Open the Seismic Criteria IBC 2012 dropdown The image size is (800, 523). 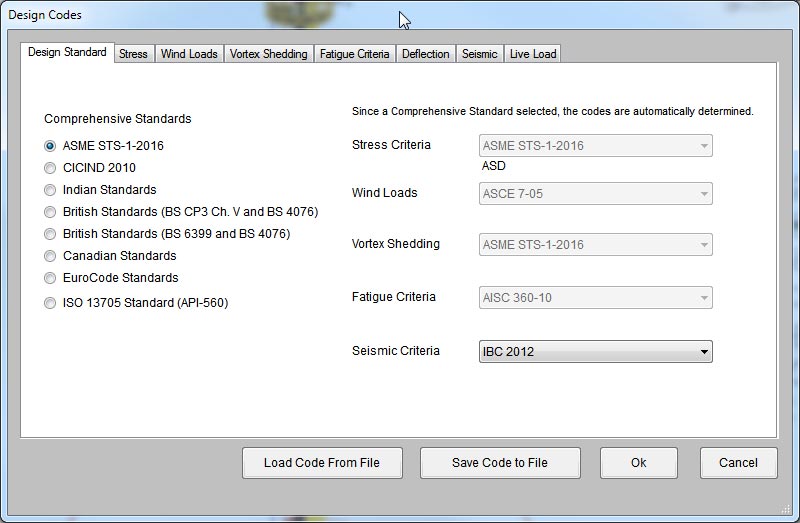pyautogui.click(x=595, y=352)
